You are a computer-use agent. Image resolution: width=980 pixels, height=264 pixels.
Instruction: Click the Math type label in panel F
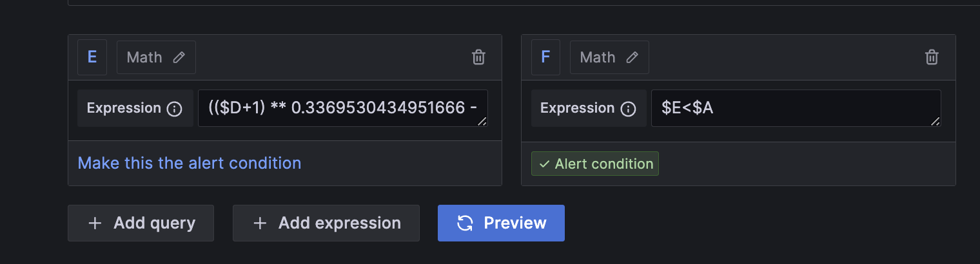pos(598,57)
